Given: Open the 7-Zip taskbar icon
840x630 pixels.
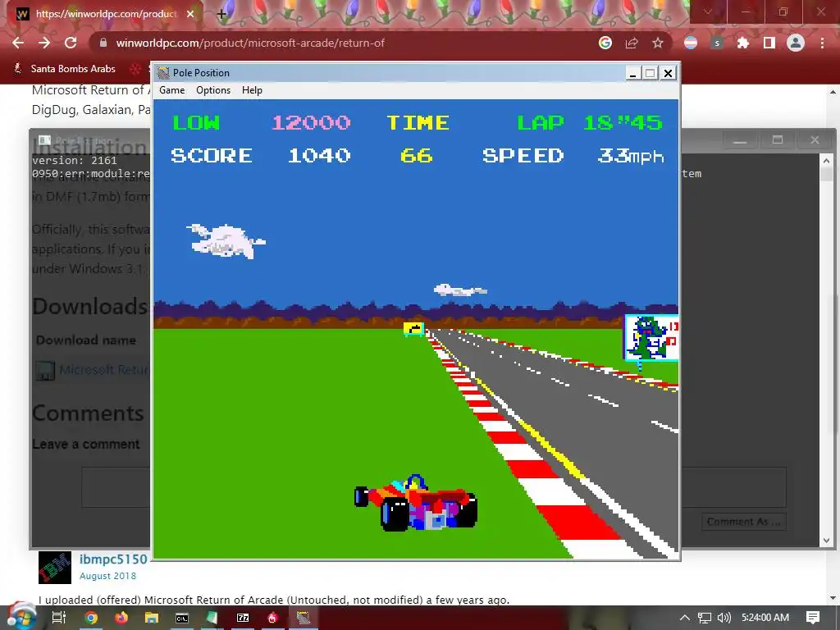Looking at the screenshot, I should click(243, 618).
